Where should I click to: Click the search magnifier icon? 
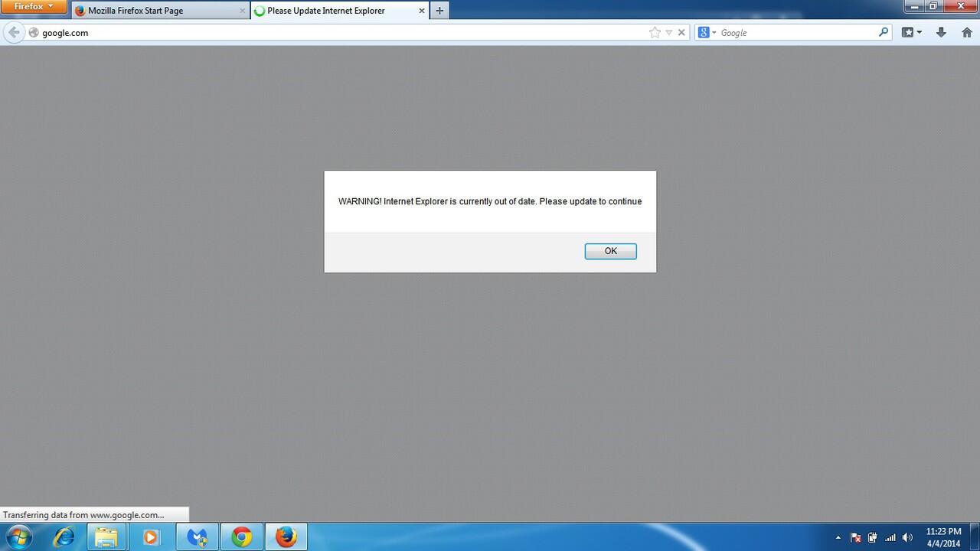pyautogui.click(x=884, y=32)
